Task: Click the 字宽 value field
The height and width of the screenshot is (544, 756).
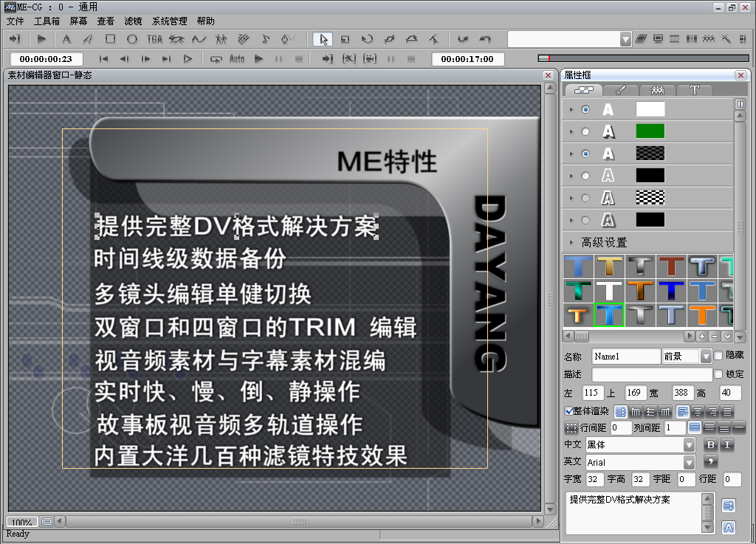Action: [595, 479]
